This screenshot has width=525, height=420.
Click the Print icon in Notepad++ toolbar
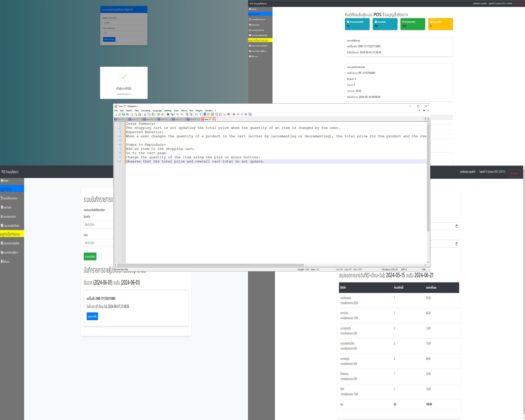coord(139,114)
